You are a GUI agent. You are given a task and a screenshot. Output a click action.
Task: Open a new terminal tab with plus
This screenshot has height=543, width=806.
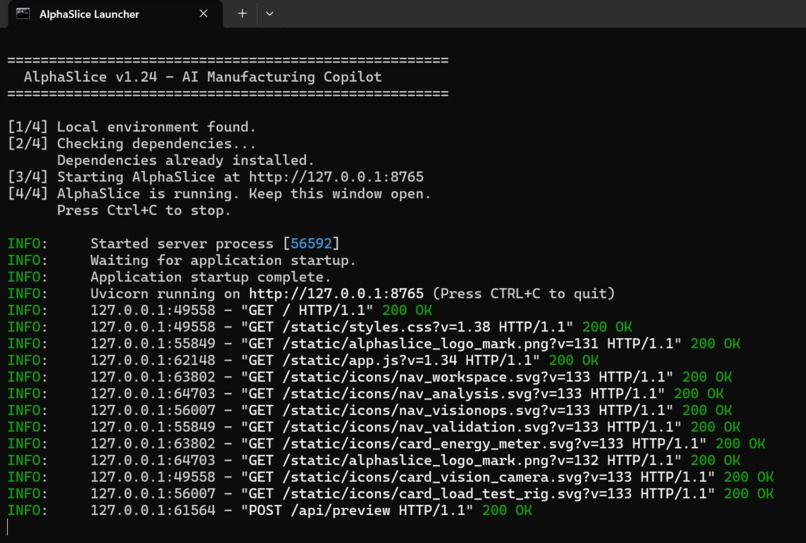(242, 14)
